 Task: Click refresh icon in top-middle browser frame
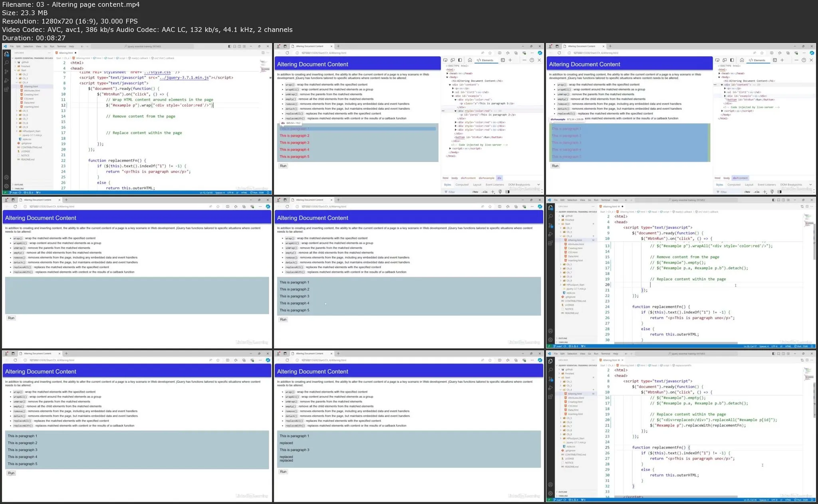pyautogui.click(x=287, y=53)
